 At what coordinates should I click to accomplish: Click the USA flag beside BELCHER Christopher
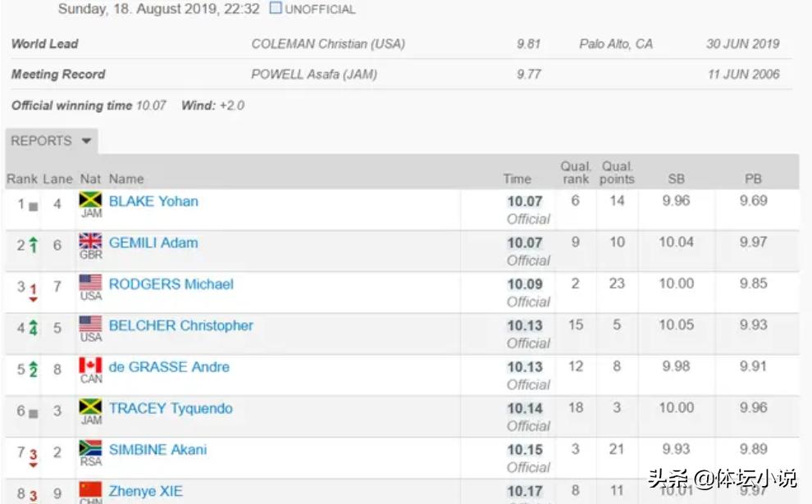90,324
